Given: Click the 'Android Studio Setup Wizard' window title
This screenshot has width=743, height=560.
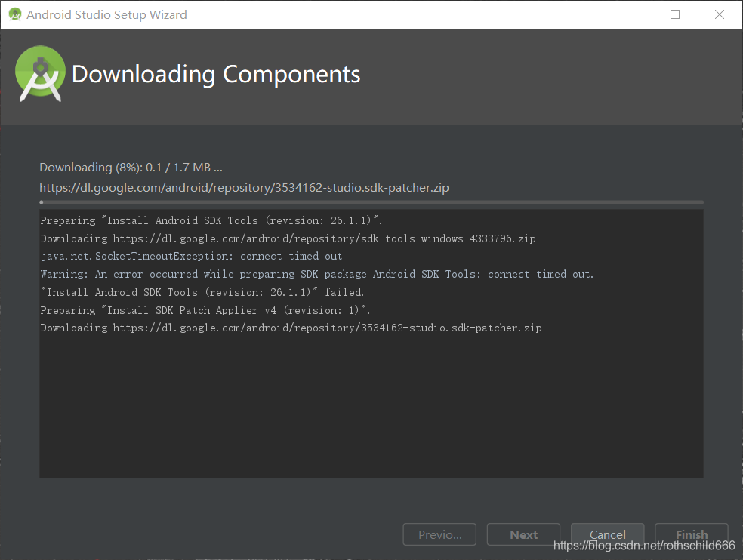Looking at the screenshot, I should (106, 14).
